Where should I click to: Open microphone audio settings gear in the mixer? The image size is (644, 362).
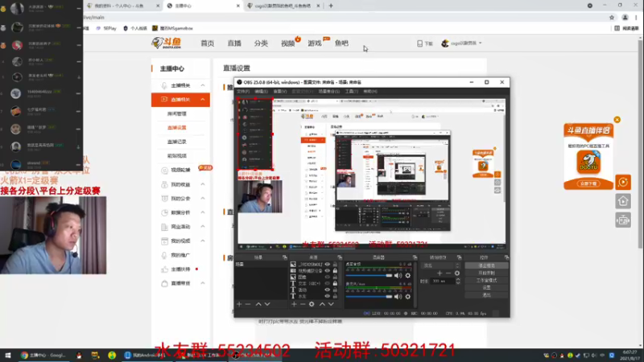click(x=408, y=296)
